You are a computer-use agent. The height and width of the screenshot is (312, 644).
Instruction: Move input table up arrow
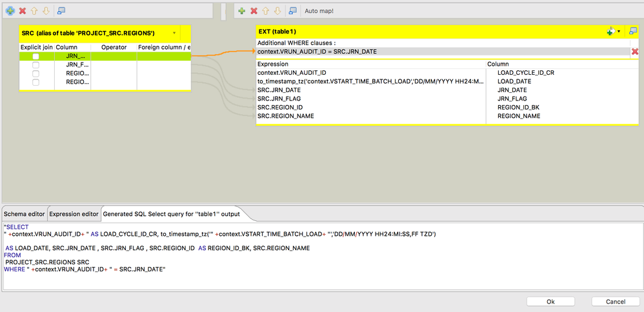[x=34, y=11]
